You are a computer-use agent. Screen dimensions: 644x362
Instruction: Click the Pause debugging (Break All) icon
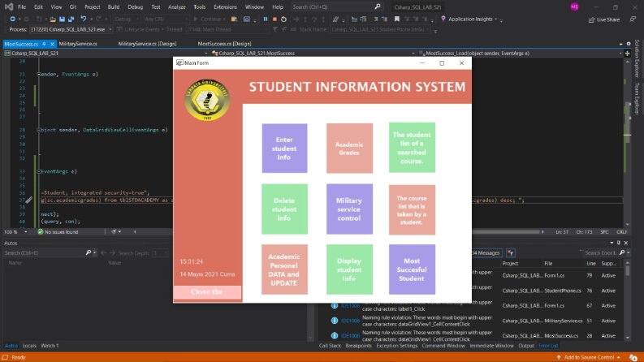click(x=266, y=19)
